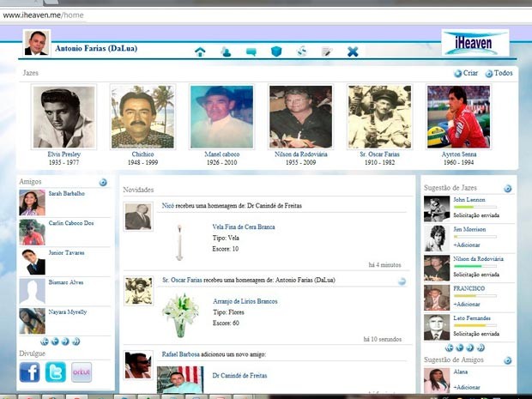Share on Orkut via Divulgue icon
Screen dimensions: 532x399
82,372
